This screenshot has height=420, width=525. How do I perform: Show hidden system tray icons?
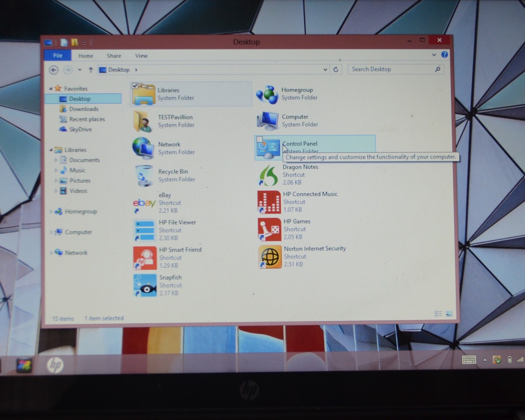485,360
